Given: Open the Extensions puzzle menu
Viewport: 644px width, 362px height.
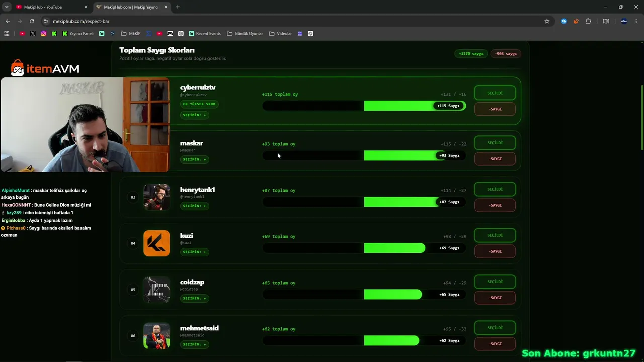Looking at the screenshot, I should [x=588, y=21].
